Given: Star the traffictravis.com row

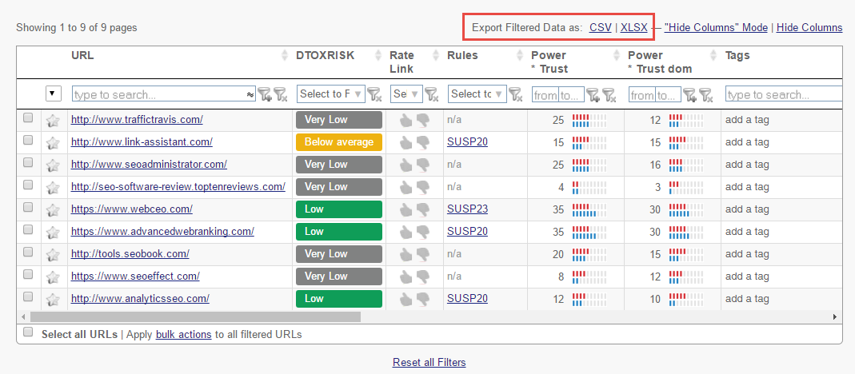Looking at the screenshot, I should click(x=52, y=121).
